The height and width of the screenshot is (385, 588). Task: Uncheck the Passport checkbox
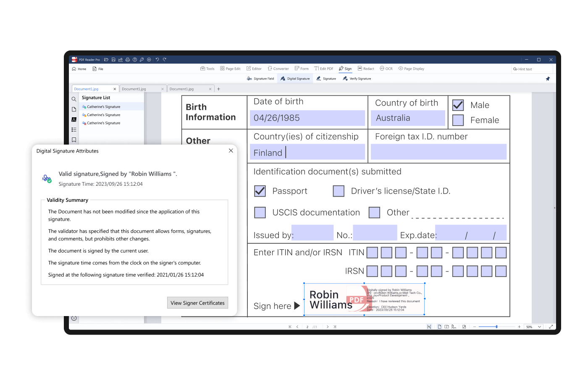coord(260,191)
